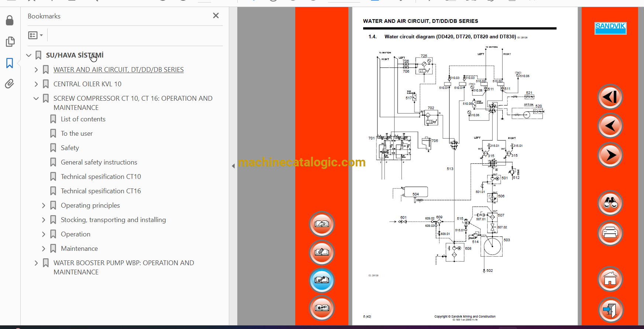Expand WATER BOOSTER PUMP WBP bookmark
This screenshot has width=644, height=329.
(x=36, y=263)
